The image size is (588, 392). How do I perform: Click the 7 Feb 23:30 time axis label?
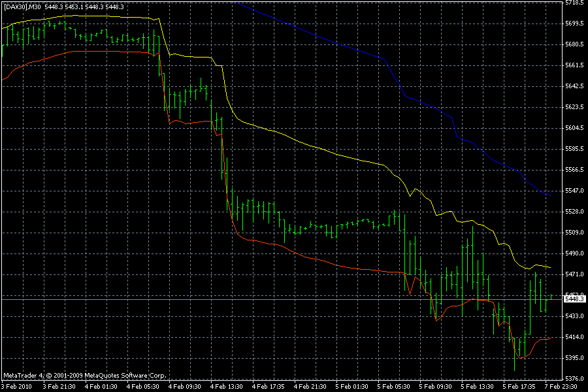pos(561,387)
